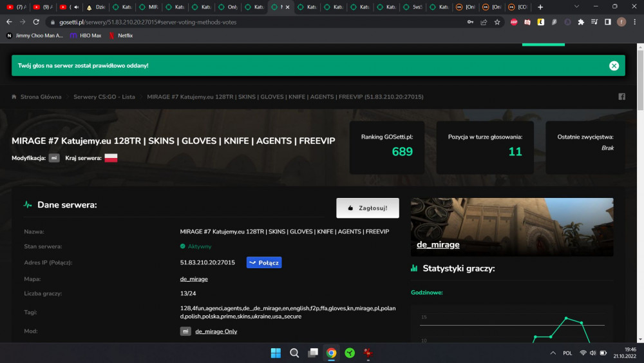Click the home icon in the breadcrumb

(x=14, y=97)
